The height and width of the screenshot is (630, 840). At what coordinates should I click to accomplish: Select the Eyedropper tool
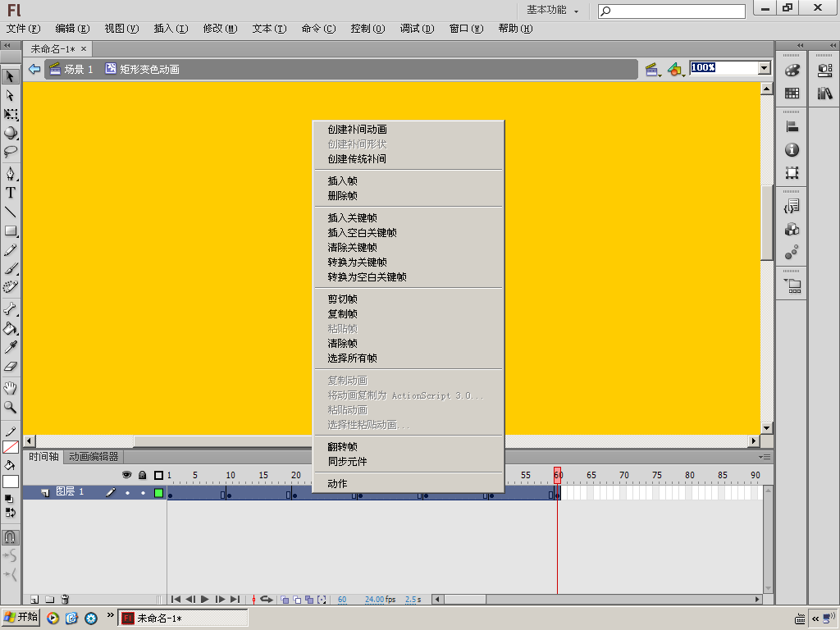point(10,347)
